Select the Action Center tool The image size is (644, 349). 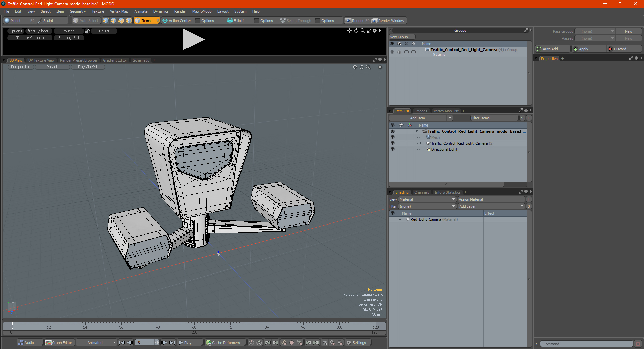(x=177, y=21)
